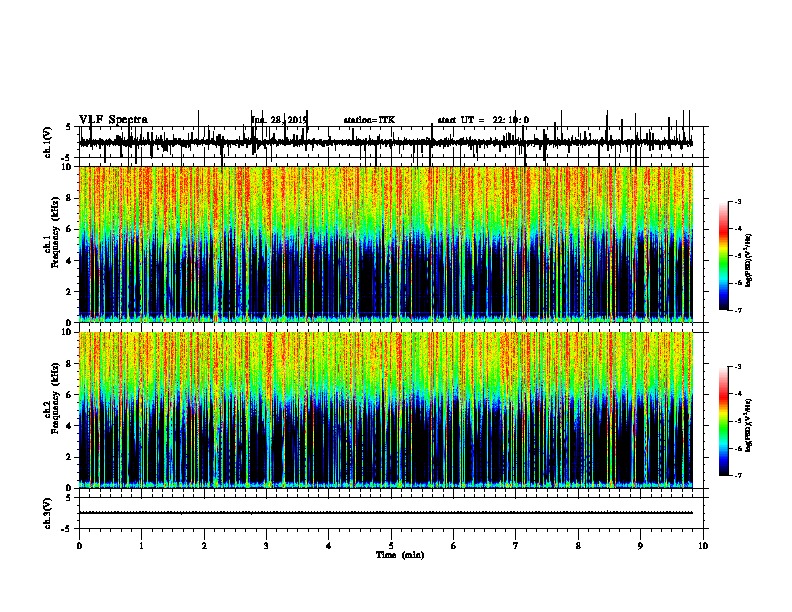Click the '-4' tick on ch.2 colorbar
Screen dimensions: 792x612
(x=737, y=394)
